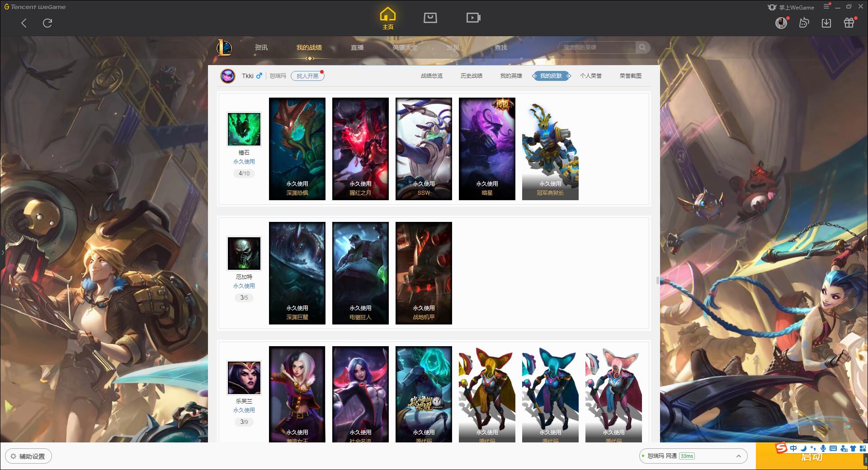Click the 锤石 champion portrait
The image size is (868, 470).
click(x=244, y=129)
